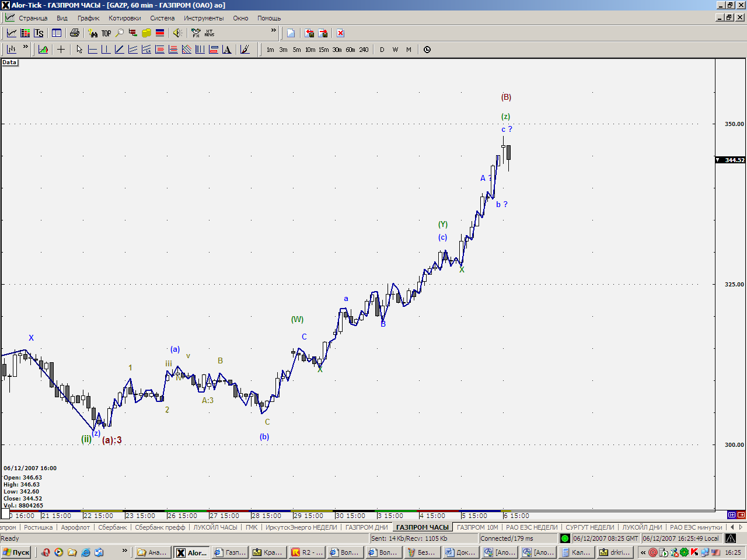The height and width of the screenshot is (560, 747).
Task: Expand the main toolbar overflow chevron
Action: point(273,30)
